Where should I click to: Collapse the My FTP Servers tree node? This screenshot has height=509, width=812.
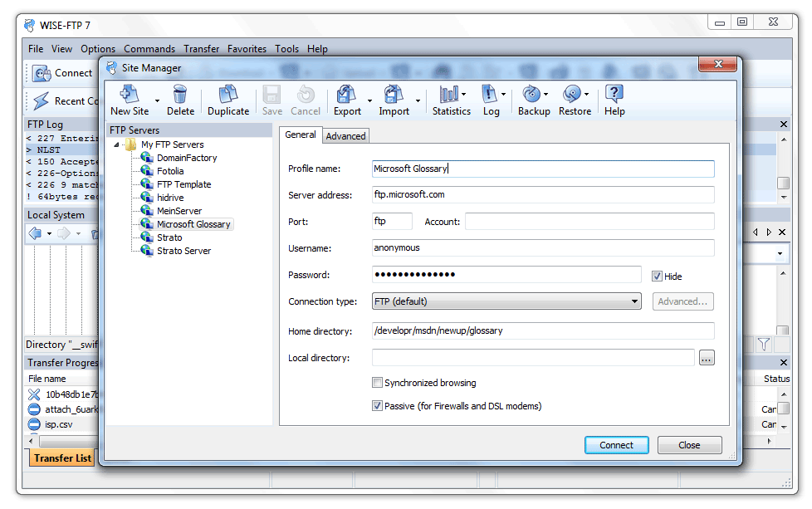pos(116,145)
